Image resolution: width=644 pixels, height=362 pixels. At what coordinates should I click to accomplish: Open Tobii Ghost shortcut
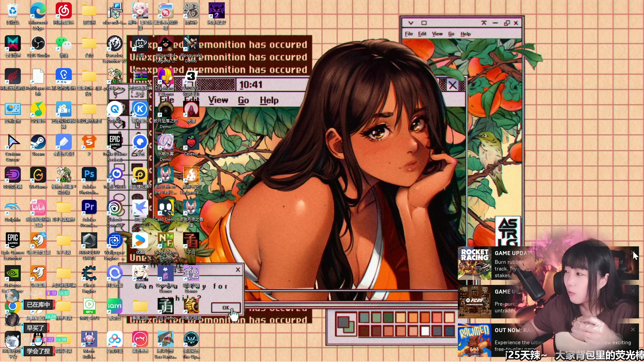click(115, 178)
